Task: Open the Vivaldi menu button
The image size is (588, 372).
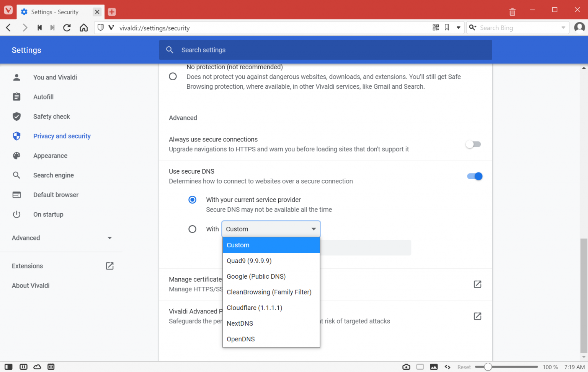Action: [8, 10]
